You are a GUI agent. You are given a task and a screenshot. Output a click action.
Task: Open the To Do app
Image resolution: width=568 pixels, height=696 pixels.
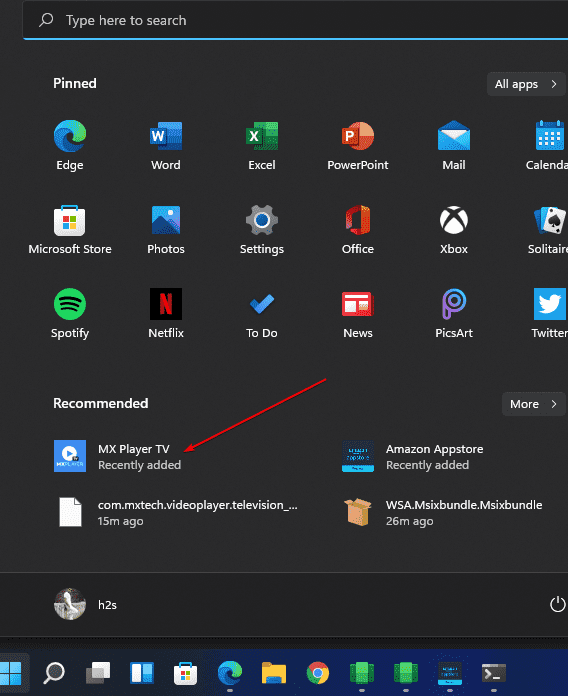click(262, 313)
